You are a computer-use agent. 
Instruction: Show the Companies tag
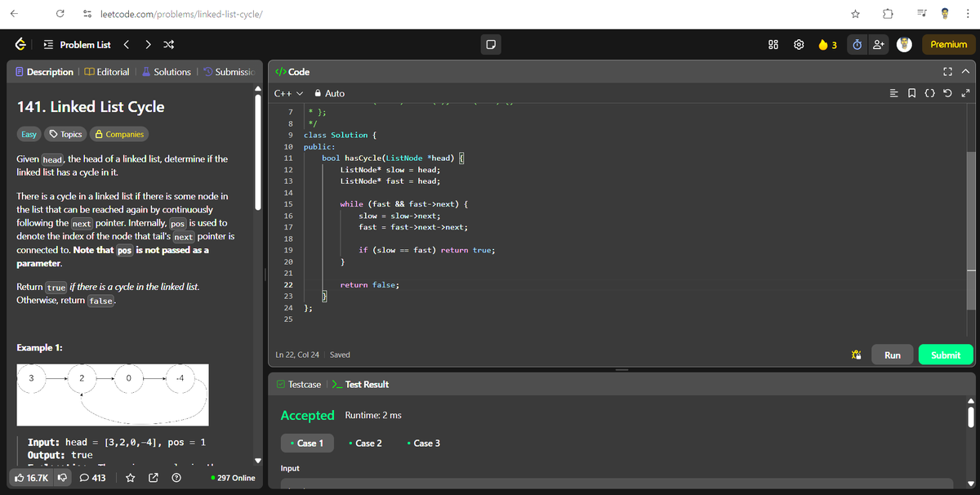tap(119, 134)
